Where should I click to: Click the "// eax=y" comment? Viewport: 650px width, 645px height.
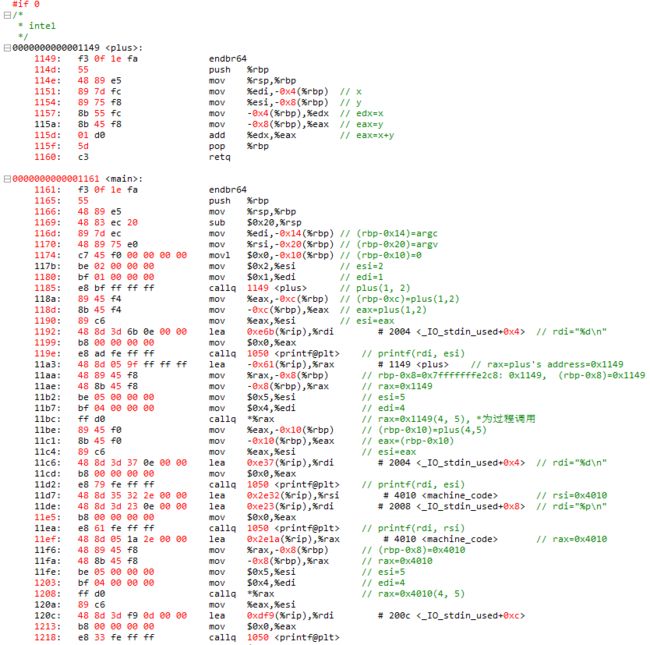(x=361, y=124)
